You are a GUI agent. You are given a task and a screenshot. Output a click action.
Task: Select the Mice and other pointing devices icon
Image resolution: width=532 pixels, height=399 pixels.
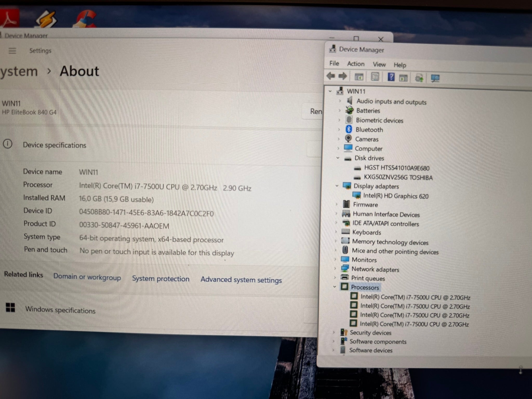pos(345,250)
